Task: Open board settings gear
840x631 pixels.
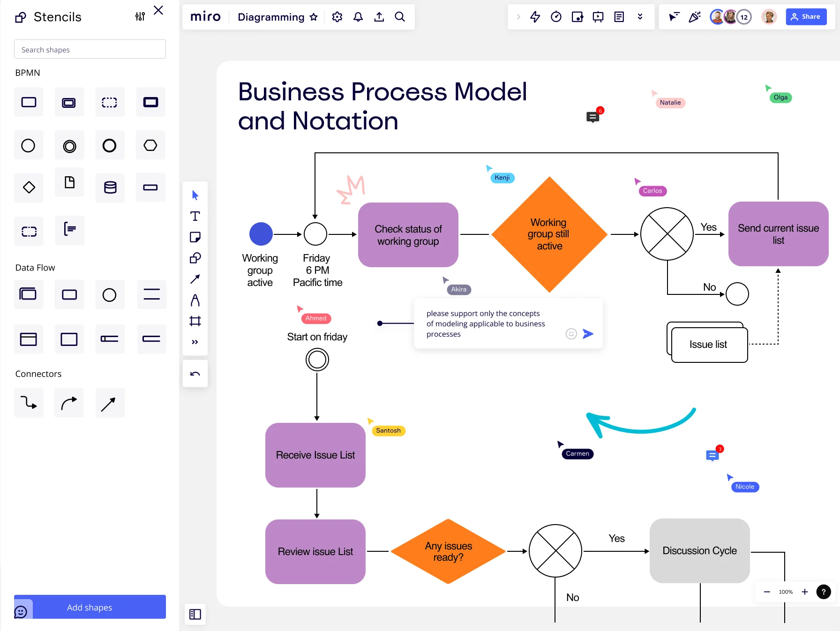Action: point(337,17)
